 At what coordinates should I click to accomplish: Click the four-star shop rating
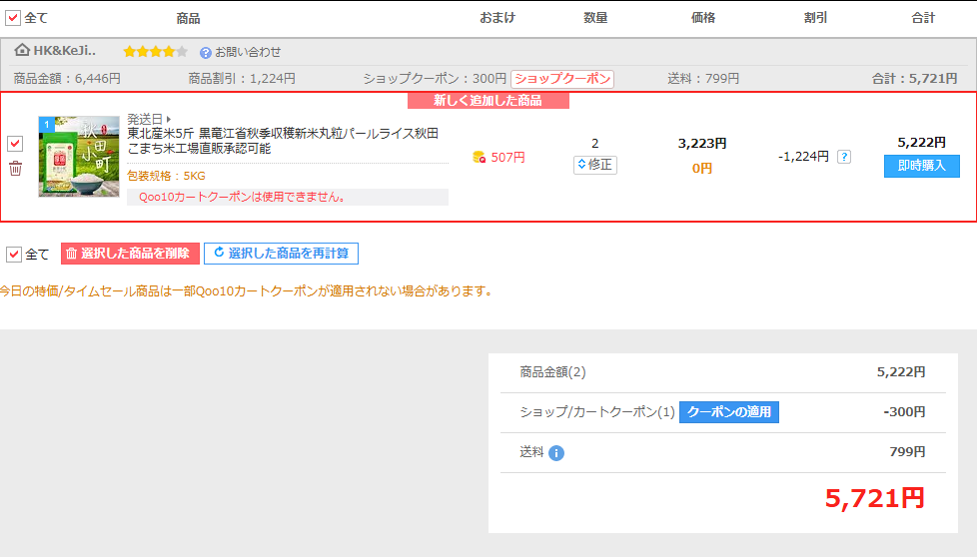pyautogui.click(x=154, y=51)
